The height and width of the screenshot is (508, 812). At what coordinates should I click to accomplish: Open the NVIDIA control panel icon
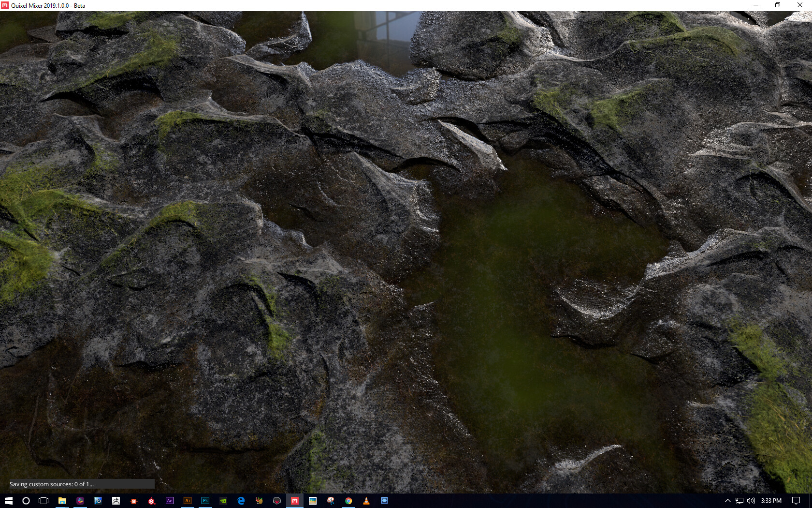[x=223, y=501]
